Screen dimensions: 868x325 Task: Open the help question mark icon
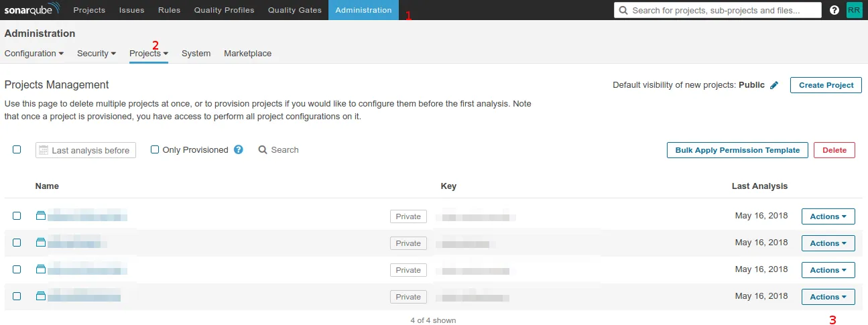(x=834, y=10)
